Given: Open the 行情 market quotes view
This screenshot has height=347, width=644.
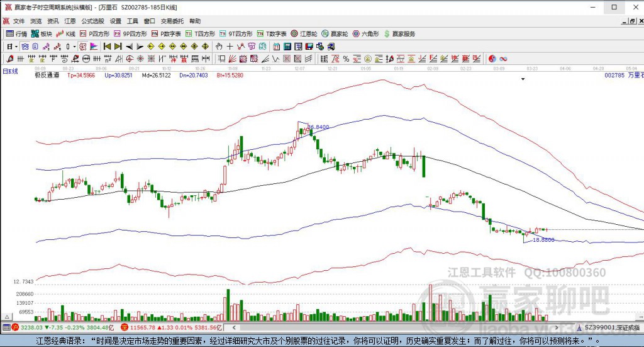Looking at the screenshot, I should 17,33.
